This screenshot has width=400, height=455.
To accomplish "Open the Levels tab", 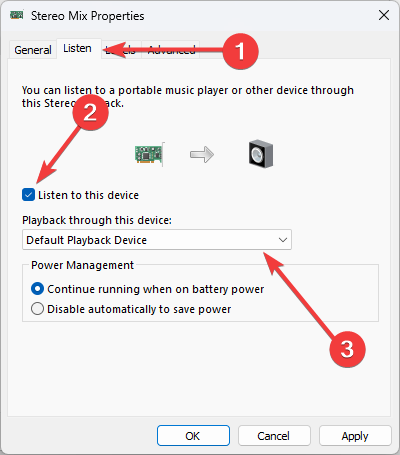I will (122, 50).
